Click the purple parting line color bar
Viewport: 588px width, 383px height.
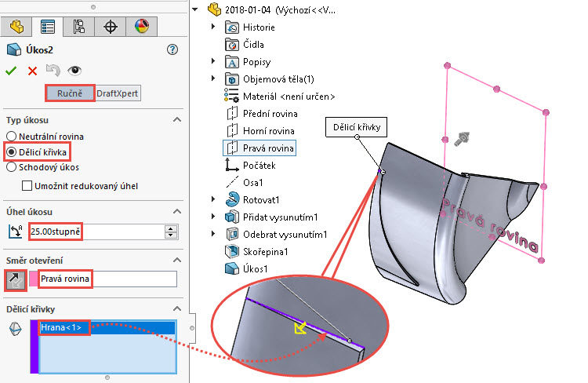pyautogui.click(x=34, y=347)
